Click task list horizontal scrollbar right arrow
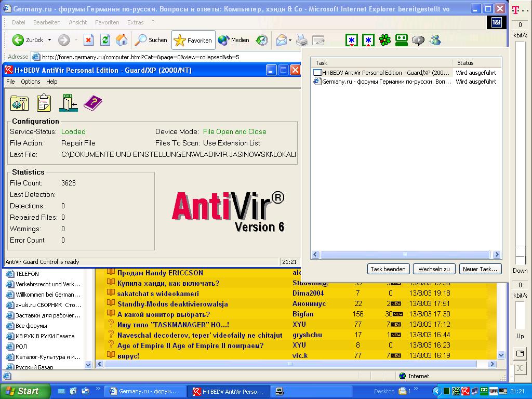 point(497,254)
